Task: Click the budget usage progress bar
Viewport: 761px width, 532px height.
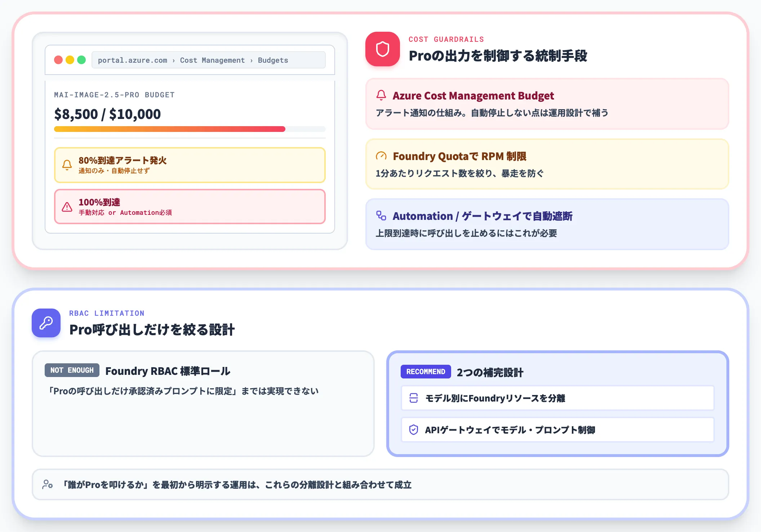Action: 190,129
